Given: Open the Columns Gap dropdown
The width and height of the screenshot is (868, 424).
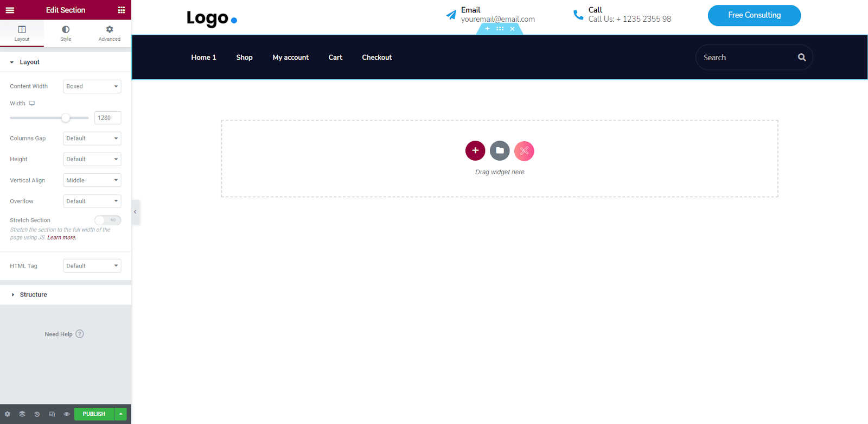Looking at the screenshot, I should point(92,138).
